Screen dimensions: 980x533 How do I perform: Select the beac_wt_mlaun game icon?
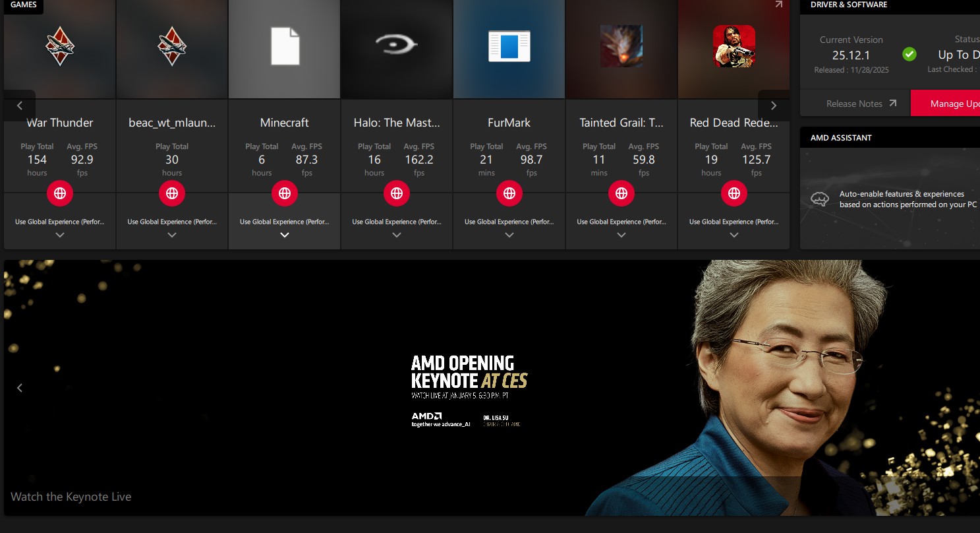[x=172, y=46]
